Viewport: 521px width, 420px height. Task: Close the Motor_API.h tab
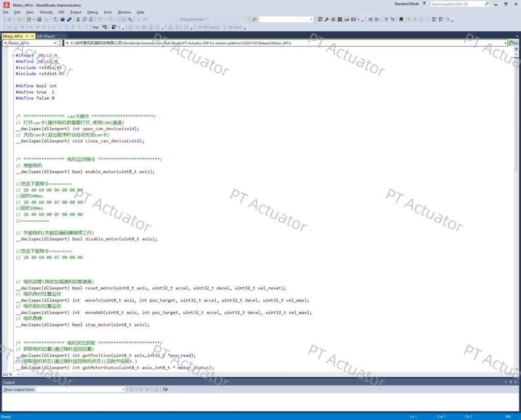(x=32, y=37)
